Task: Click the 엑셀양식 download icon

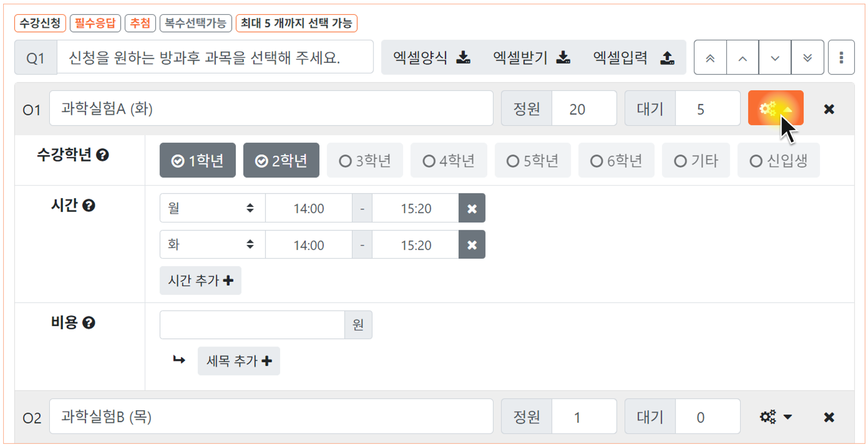Action: point(463,57)
